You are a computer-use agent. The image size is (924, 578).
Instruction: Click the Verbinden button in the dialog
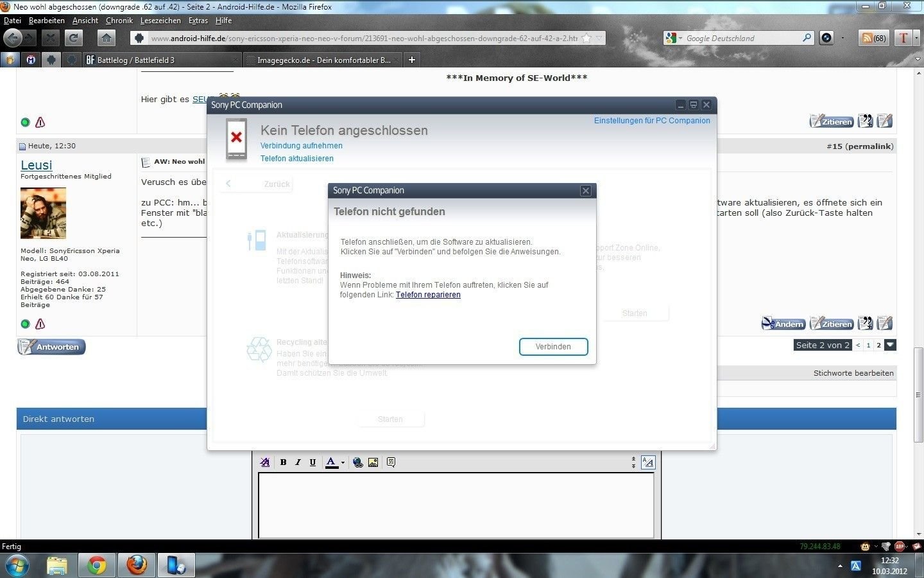553,347
